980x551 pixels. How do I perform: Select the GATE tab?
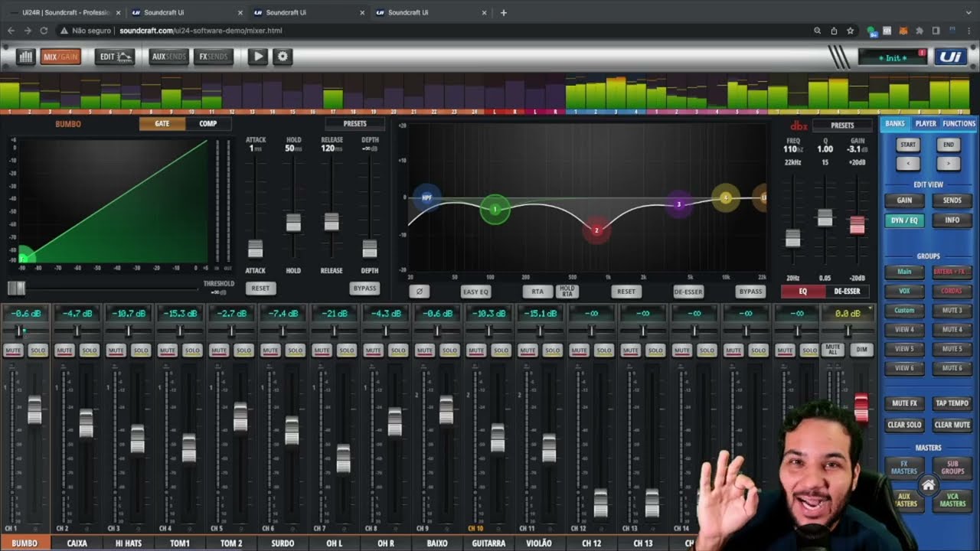(x=162, y=123)
